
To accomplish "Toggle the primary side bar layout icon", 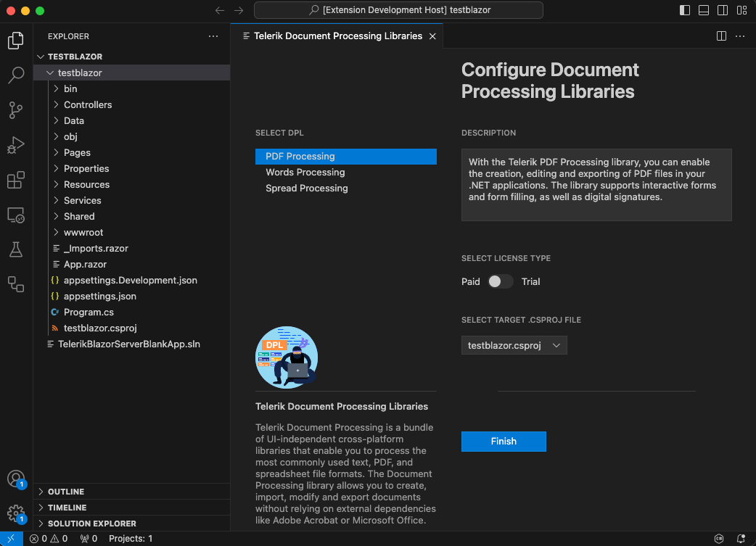I will click(685, 10).
